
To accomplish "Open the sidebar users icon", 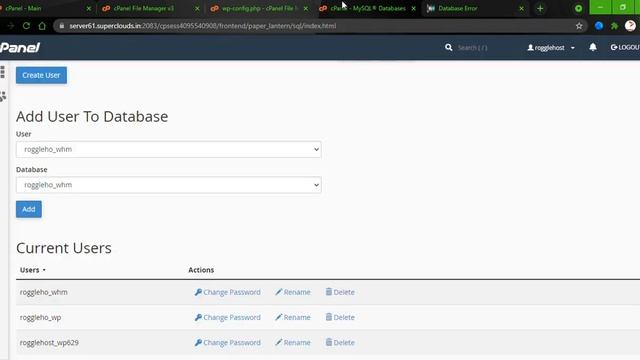I will coord(3,96).
